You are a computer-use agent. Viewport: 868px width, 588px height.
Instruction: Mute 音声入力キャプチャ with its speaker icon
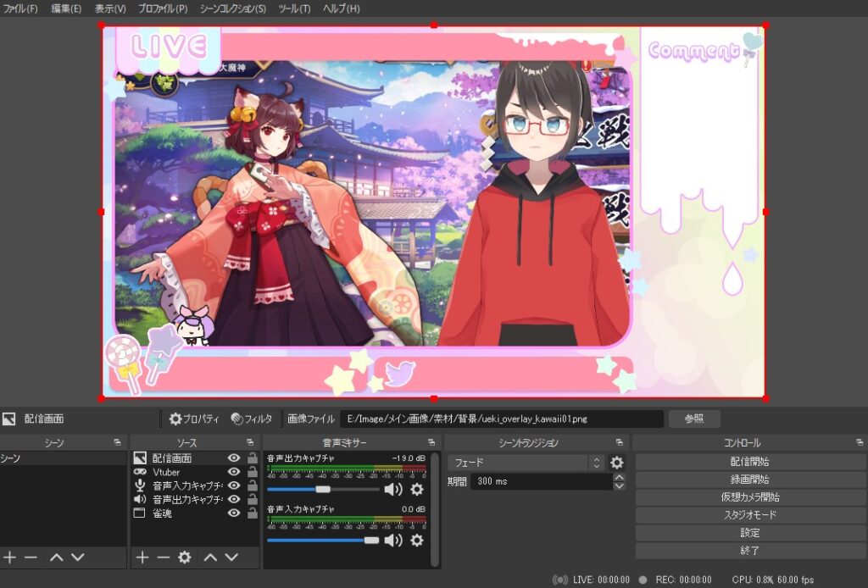[x=392, y=540]
